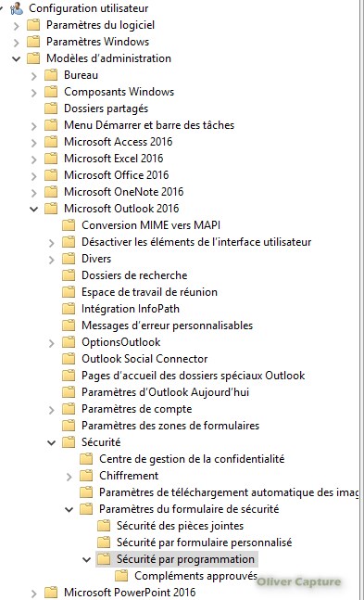This screenshot has width=364, height=600.
Task: Select Paramètres des zones de formulaires
Action: coord(170,426)
